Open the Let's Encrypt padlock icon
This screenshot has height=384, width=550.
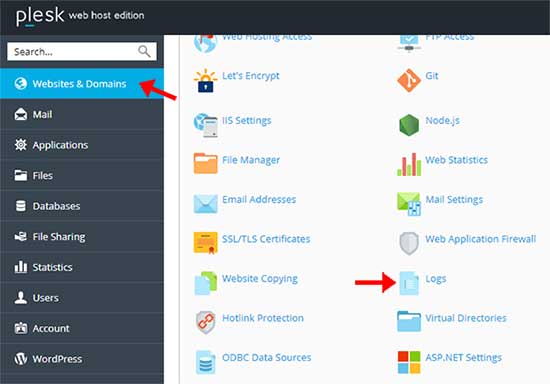205,81
